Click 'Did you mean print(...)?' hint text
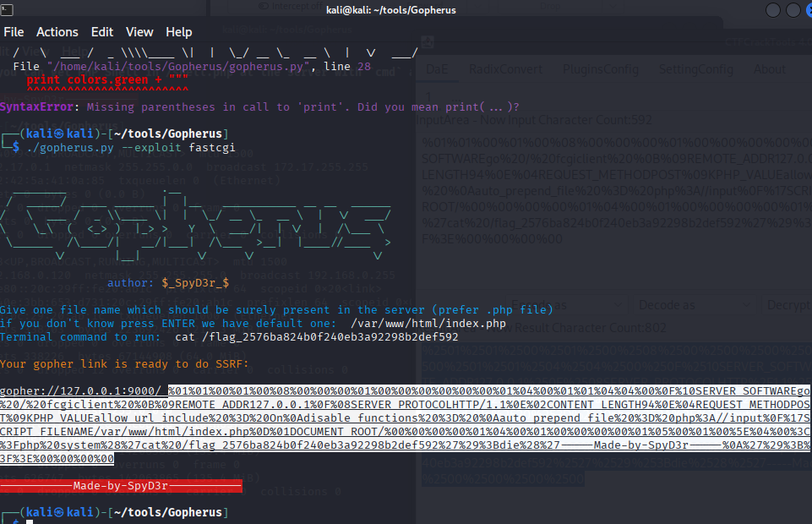This screenshot has height=524, width=812. (x=438, y=106)
